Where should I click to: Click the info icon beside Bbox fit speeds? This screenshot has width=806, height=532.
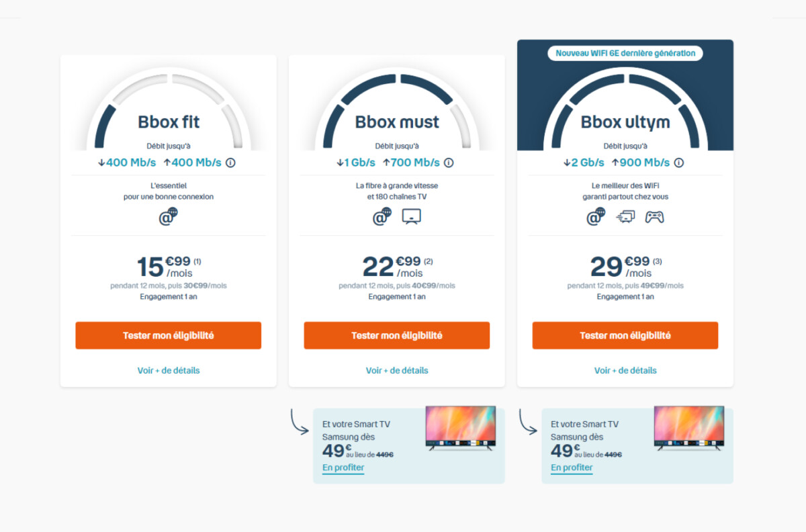click(230, 163)
